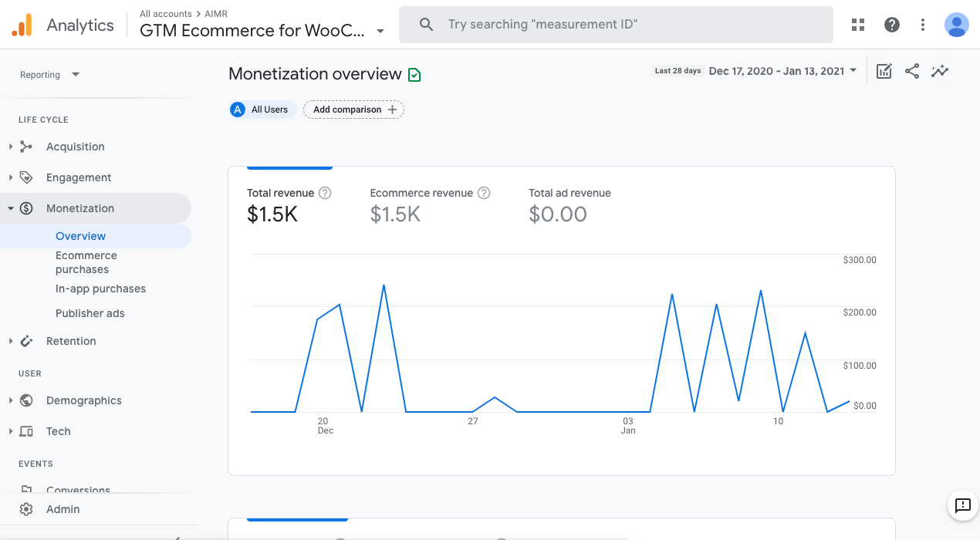The image size is (980, 540).
Task: Click Add comparison button
Action: (353, 110)
